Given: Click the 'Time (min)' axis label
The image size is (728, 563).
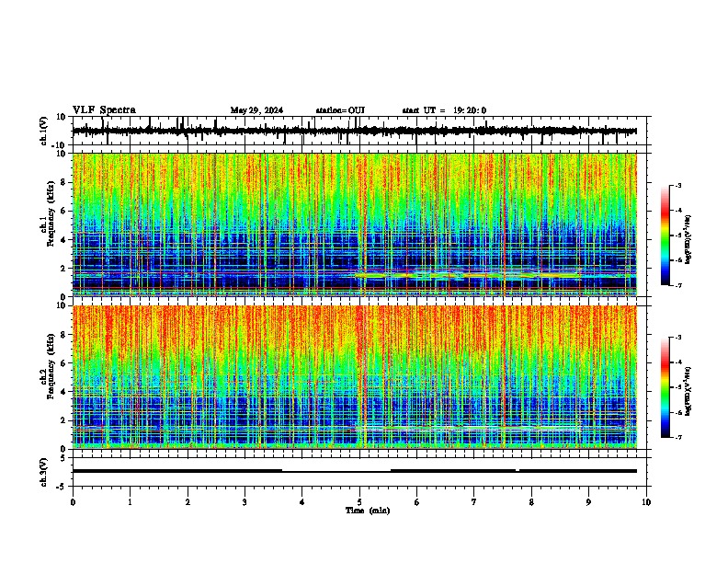Looking at the screenshot, I should 368,511.
